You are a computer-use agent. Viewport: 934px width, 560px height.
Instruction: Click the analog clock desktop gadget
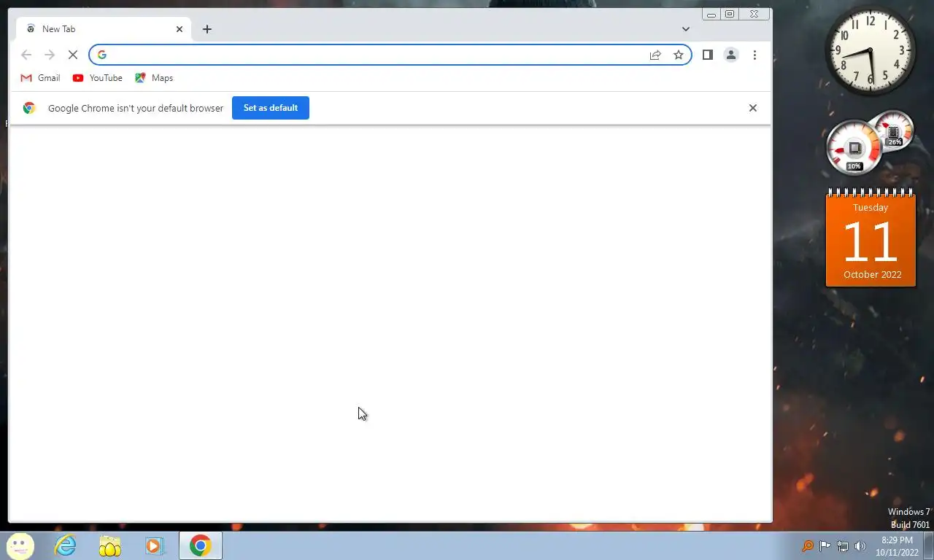[x=870, y=51]
